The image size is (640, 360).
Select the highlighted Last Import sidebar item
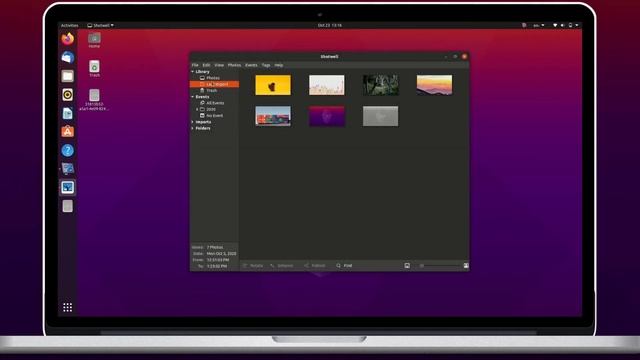coord(215,84)
